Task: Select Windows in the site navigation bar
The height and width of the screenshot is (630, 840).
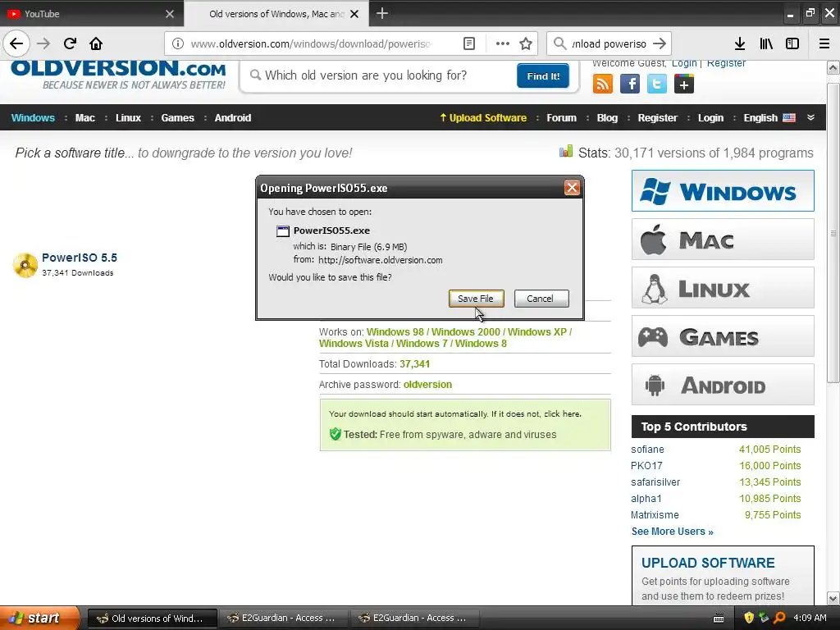Action: [33, 118]
